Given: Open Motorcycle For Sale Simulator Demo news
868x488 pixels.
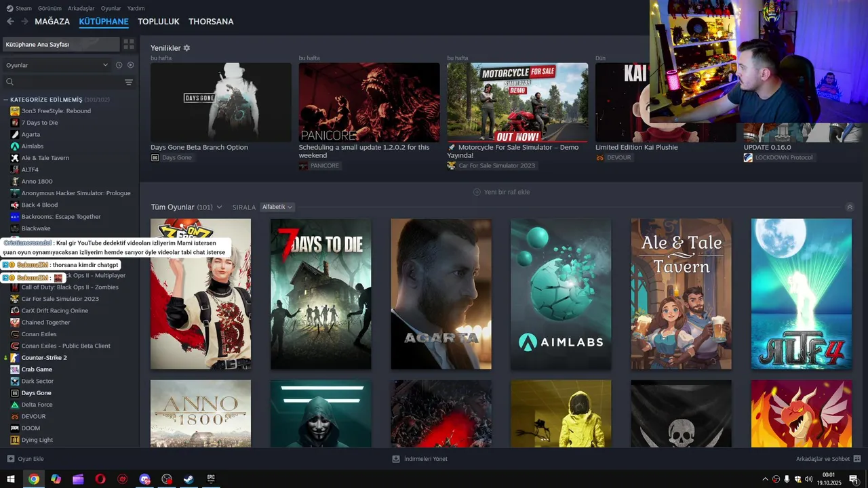Looking at the screenshot, I should pos(517,102).
